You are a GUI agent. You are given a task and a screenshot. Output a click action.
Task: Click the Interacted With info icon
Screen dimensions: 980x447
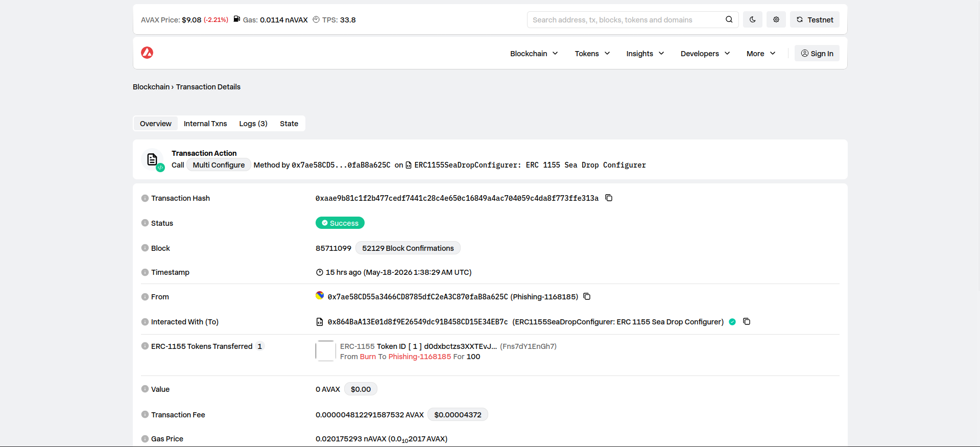(145, 322)
